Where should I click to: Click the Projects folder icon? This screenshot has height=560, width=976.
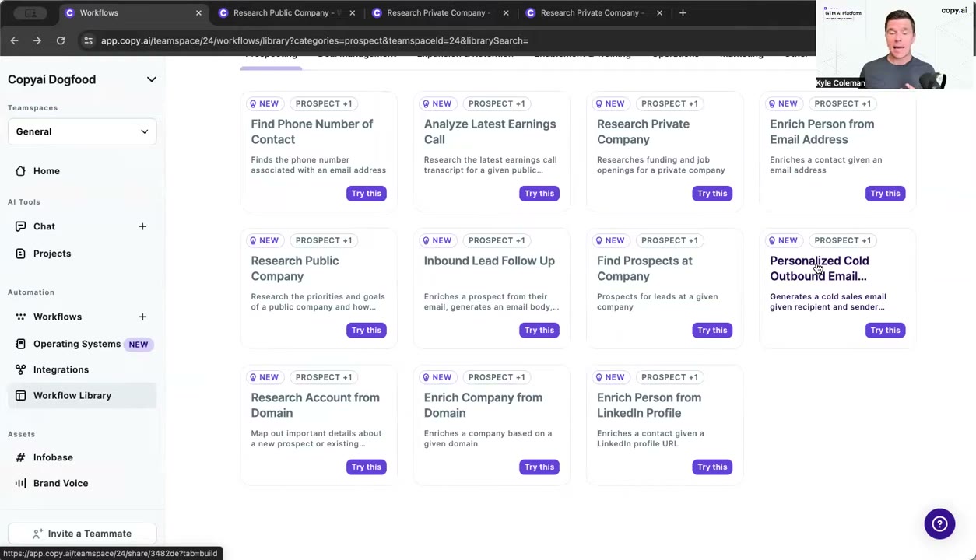pos(20,254)
